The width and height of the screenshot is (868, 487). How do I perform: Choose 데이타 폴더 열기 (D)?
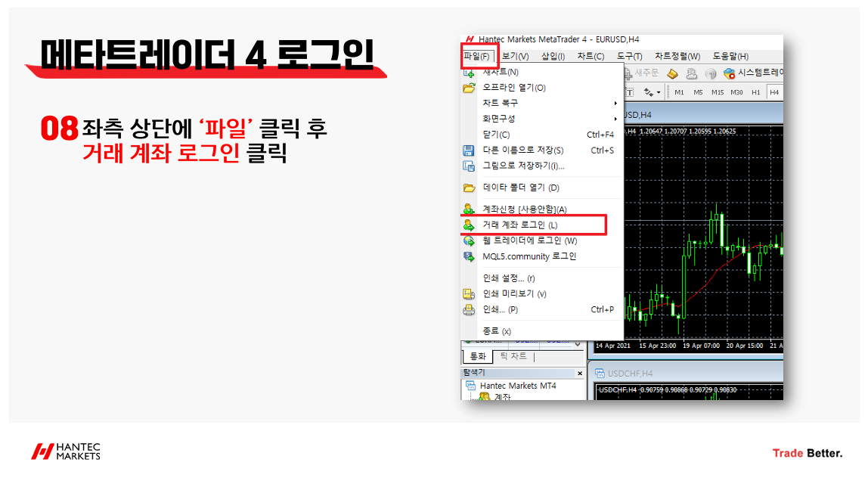[x=543, y=188]
